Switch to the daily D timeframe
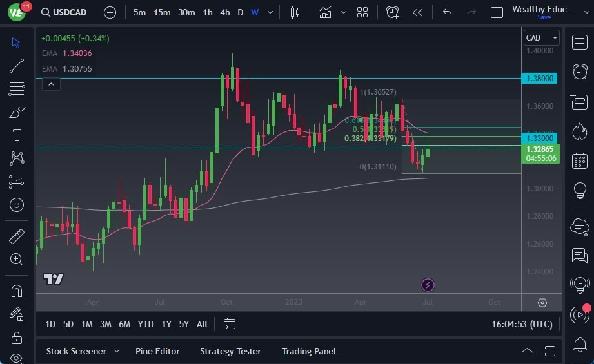 [x=240, y=12]
